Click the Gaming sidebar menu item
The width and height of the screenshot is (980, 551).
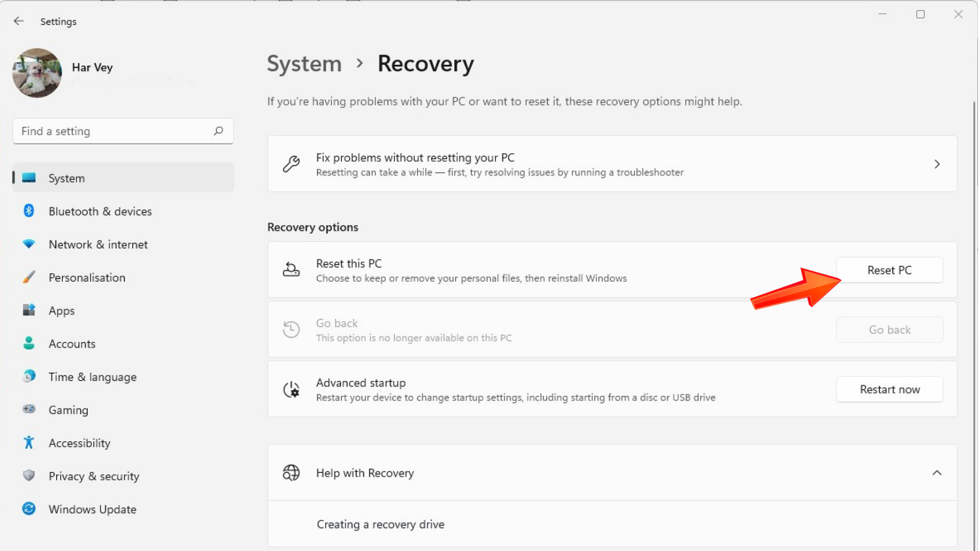pyautogui.click(x=68, y=410)
